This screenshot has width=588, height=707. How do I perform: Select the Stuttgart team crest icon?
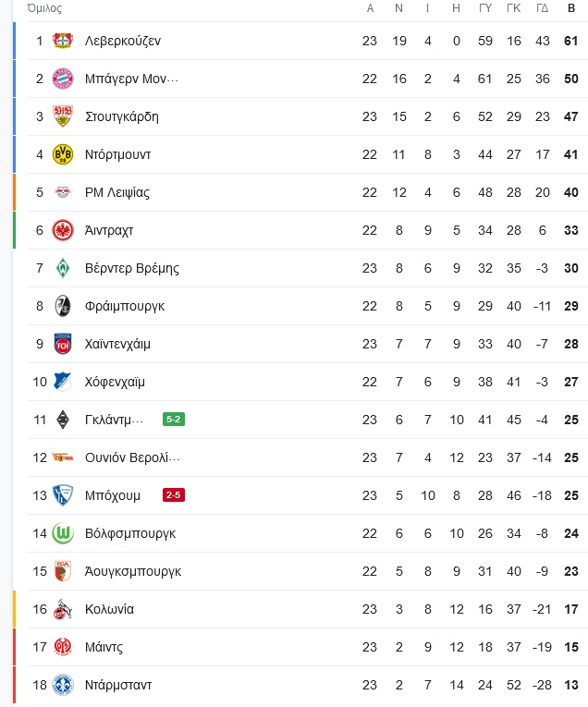coord(63,116)
